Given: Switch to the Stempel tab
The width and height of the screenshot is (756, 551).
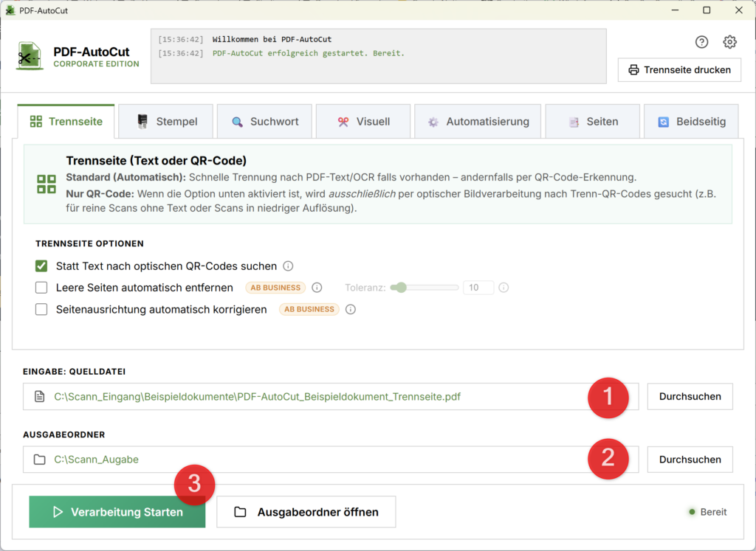Looking at the screenshot, I should [166, 122].
